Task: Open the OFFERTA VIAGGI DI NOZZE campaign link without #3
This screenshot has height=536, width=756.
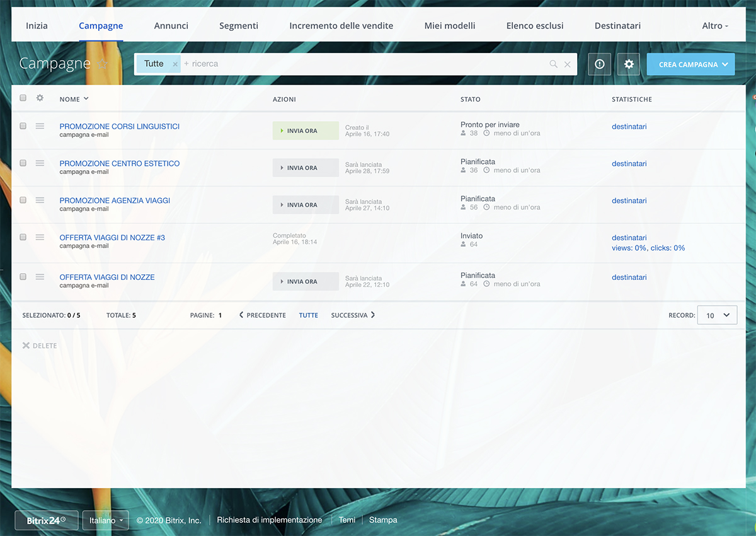Action: pyautogui.click(x=107, y=277)
